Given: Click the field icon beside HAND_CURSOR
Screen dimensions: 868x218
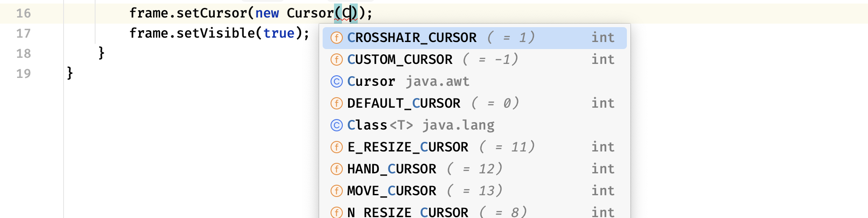Looking at the screenshot, I should [x=336, y=169].
